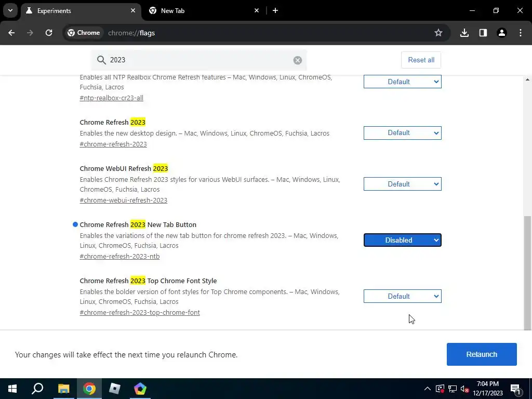
Task: Click the flags search input field
Action: click(199, 60)
